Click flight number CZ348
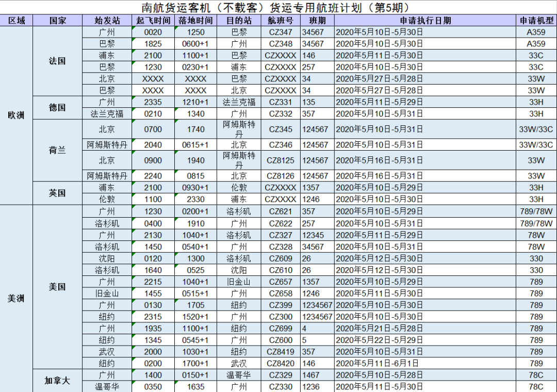Image resolution: width=557 pixels, height=392 pixels. click(x=281, y=44)
